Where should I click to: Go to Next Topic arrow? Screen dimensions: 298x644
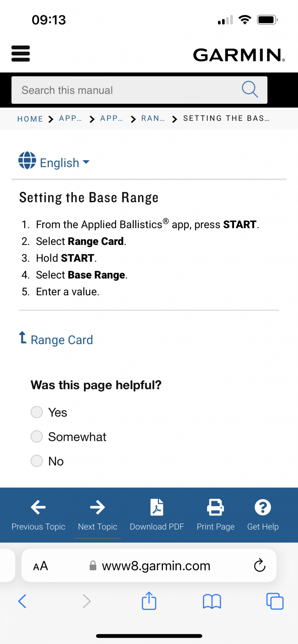(98, 507)
